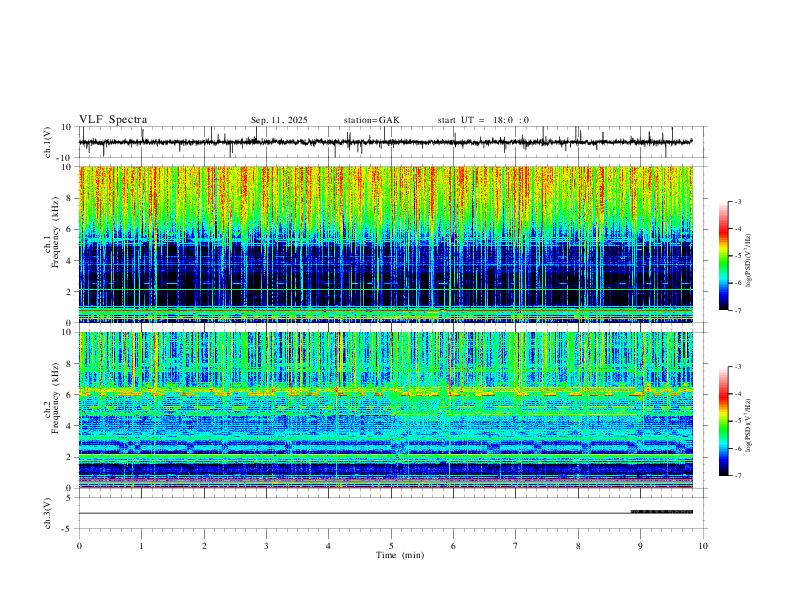The image size is (792, 612).
Task: Click the ch.1 color scale bar
Action: click(x=724, y=256)
